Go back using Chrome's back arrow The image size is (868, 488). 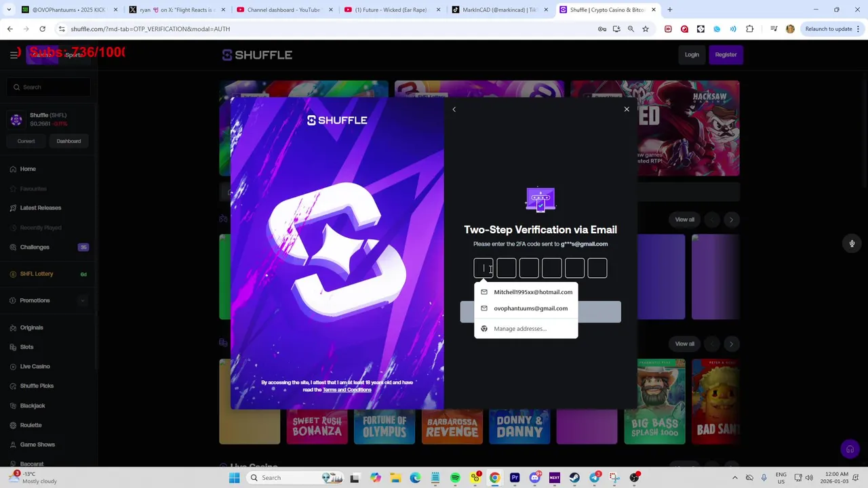[10, 29]
